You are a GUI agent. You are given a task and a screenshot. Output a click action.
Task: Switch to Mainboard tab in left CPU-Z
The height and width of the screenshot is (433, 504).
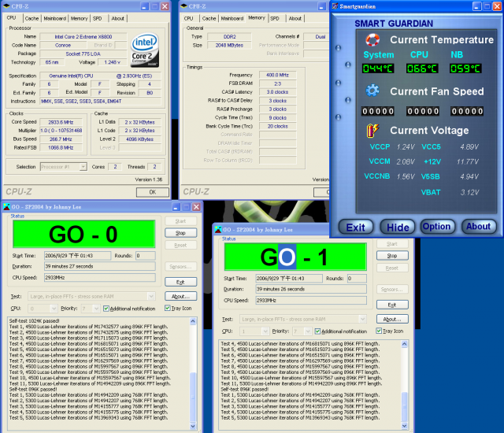[55, 19]
